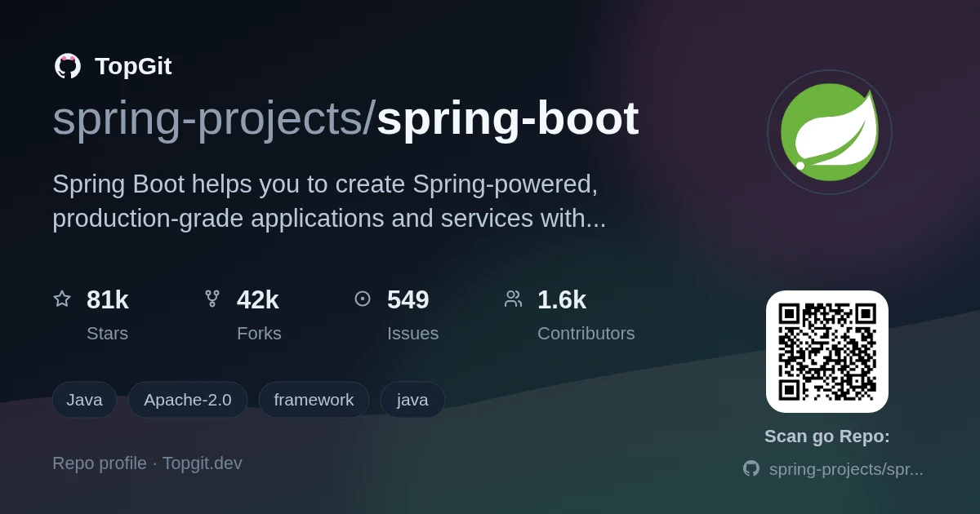This screenshot has width=980, height=514.
Task: Click the fork icon beside 42k
Action: point(212,299)
